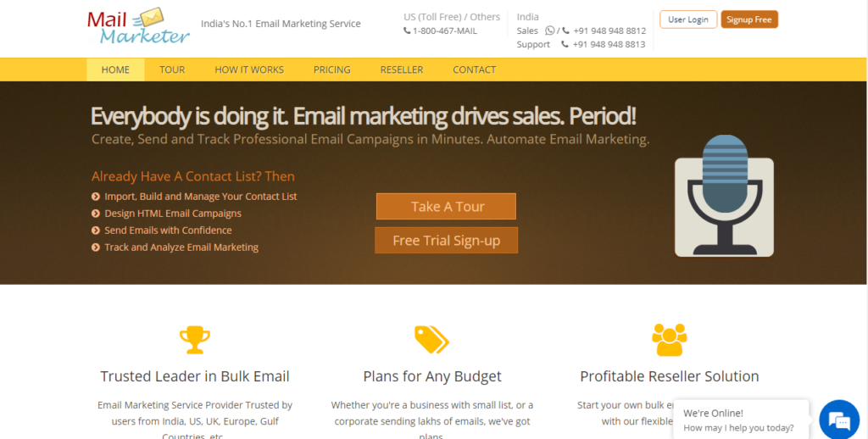Click the Support phone icon

[565, 44]
